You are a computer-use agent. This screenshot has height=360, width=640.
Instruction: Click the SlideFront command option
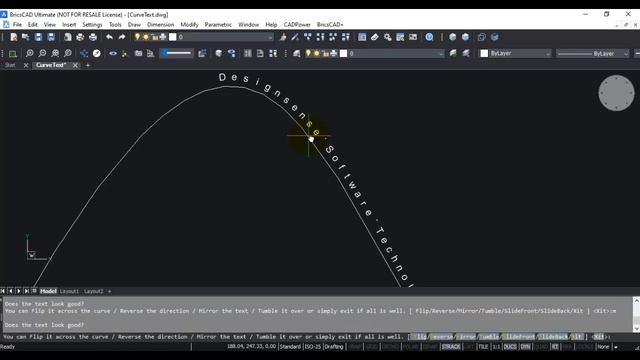pyautogui.click(x=518, y=337)
